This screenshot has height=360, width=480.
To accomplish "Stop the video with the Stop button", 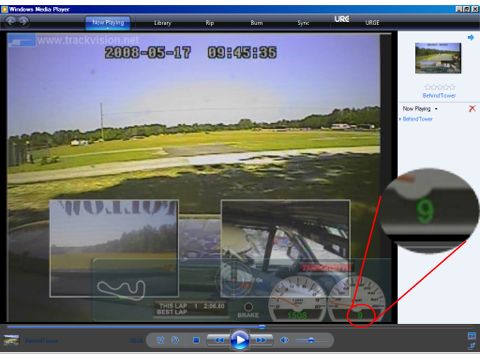I will pyautogui.click(x=196, y=340).
